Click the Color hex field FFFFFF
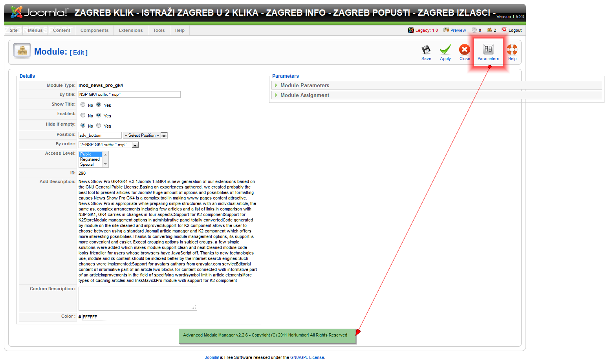Viewport: 608px width, 364px height. (94, 317)
